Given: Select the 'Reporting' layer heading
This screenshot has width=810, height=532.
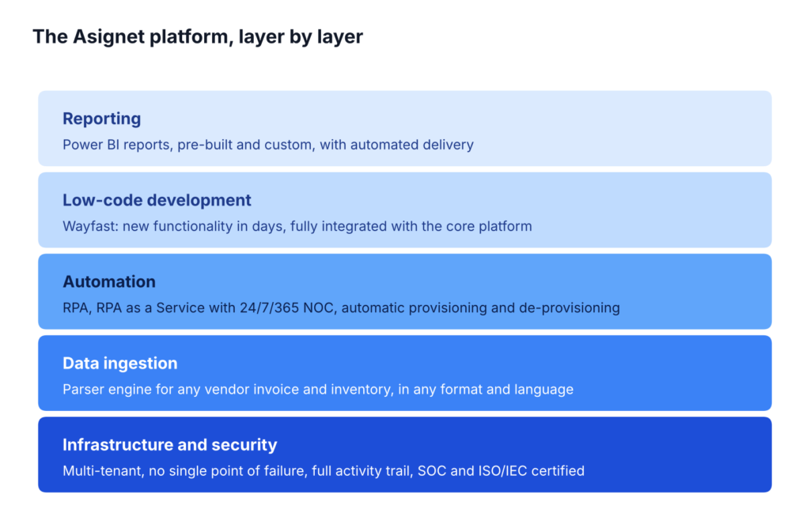Looking at the screenshot, I should (x=102, y=119).
